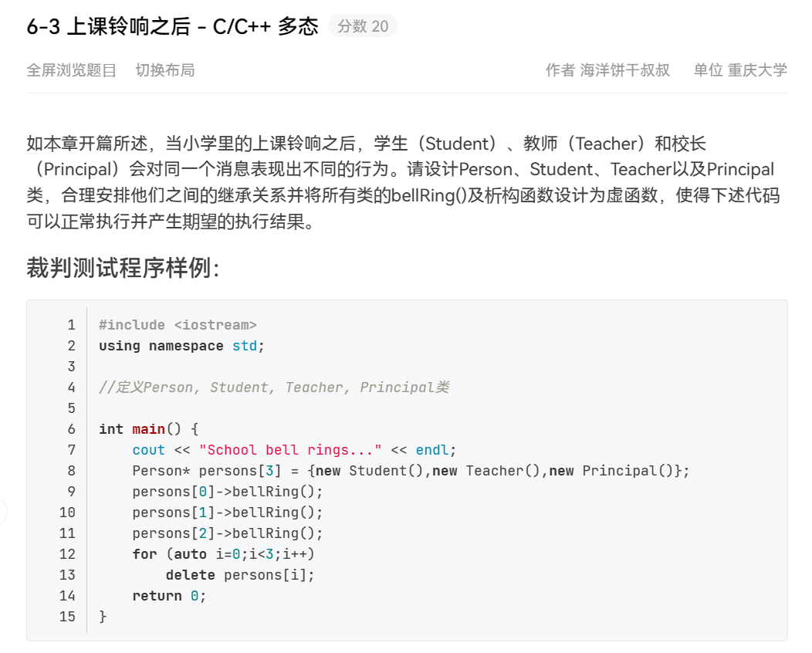Click the 全屏浏览题目 link

point(71,70)
